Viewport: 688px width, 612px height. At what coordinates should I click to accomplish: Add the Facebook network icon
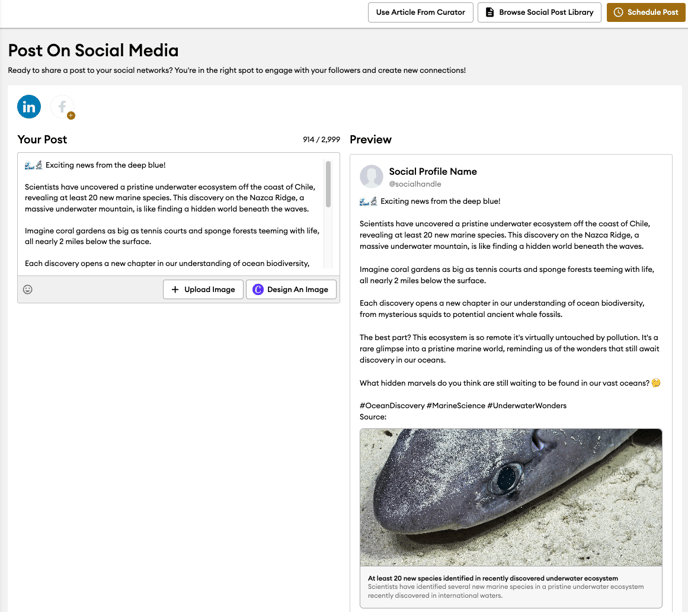pos(62,107)
